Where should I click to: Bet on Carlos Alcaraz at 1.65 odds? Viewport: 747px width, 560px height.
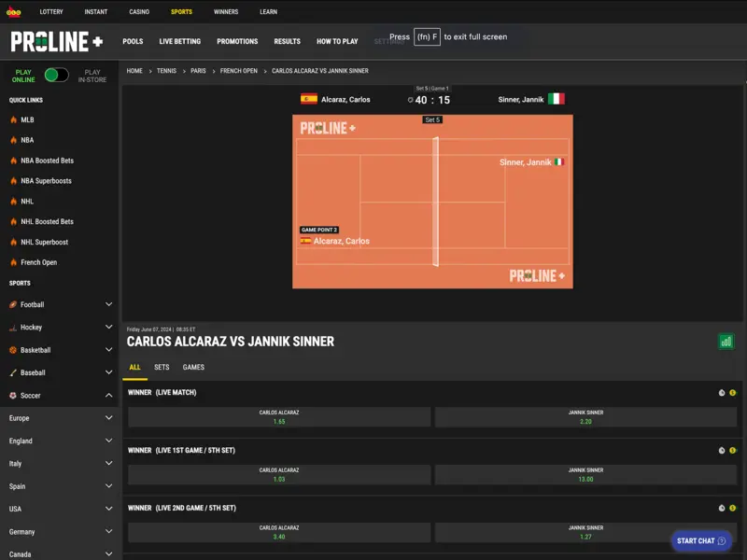[279, 417]
